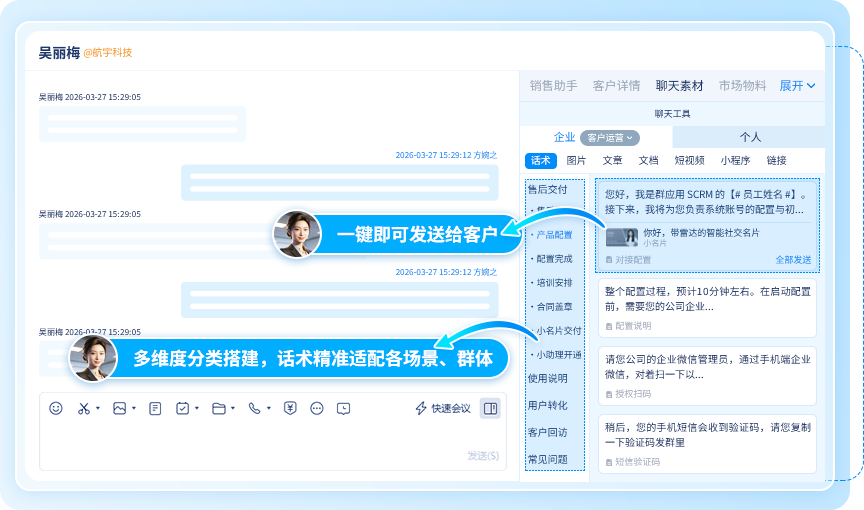Expand the 常见问题 category
864x510 pixels.
(548, 459)
